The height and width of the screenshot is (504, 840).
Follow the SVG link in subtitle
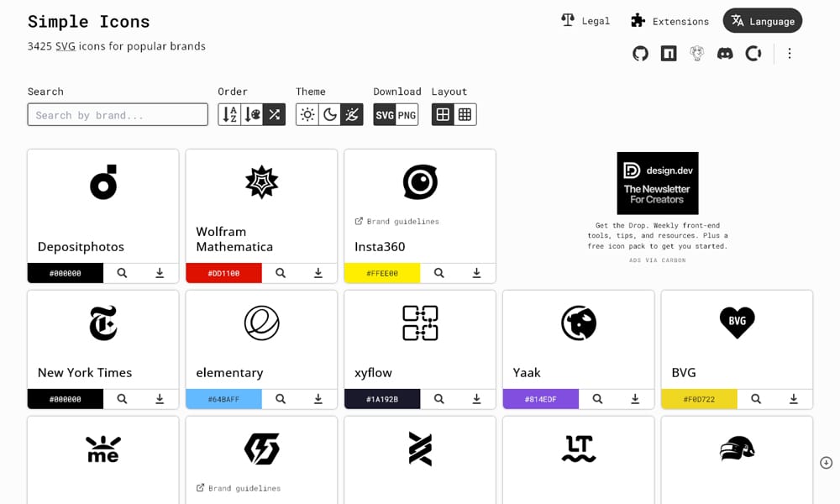click(66, 46)
